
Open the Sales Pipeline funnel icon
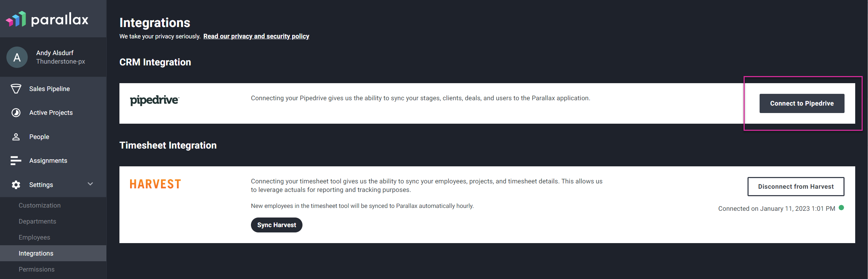click(x=16, y=89)
